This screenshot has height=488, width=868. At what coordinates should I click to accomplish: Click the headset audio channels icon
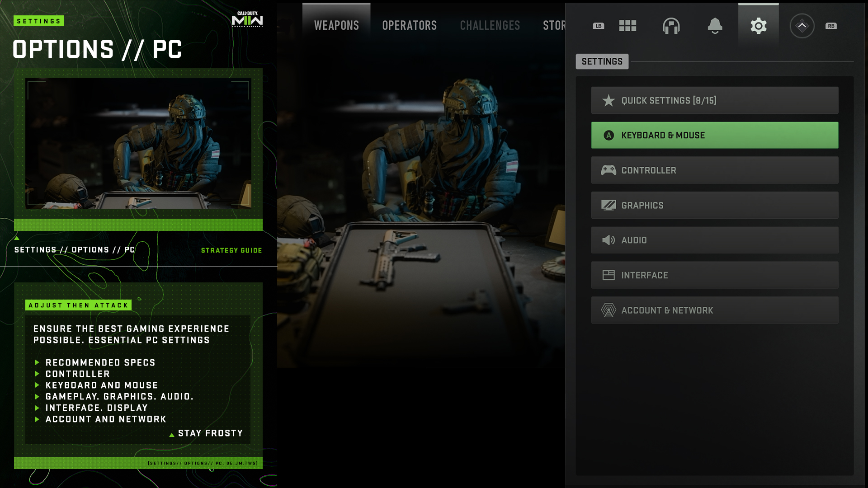tap(671, 26)
